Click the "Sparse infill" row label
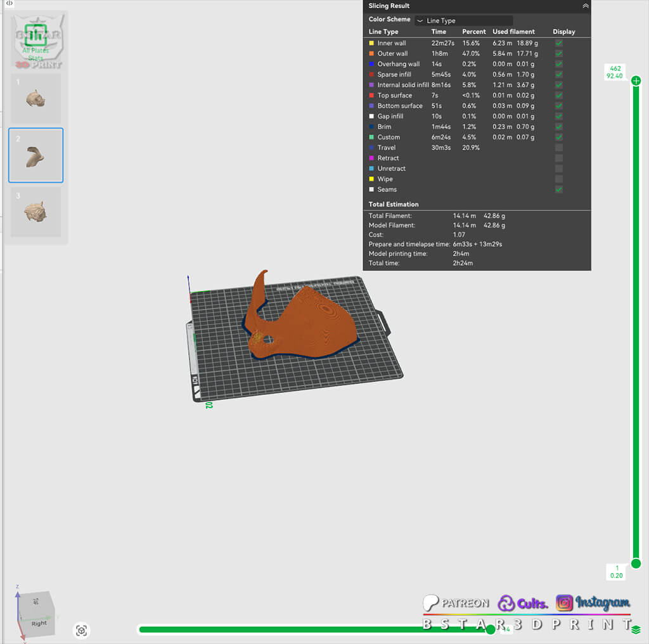Viewport: 649px width, 644px height. pos(394,75)
